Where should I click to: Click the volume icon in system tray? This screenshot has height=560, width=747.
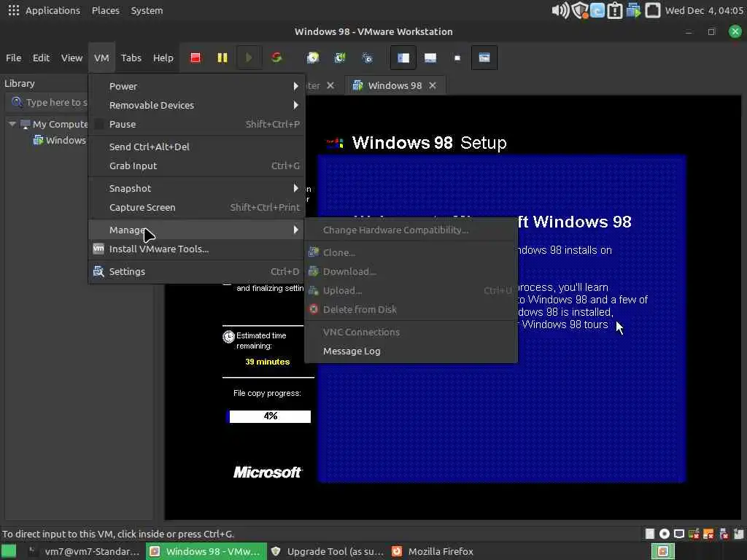click(560, 10)
